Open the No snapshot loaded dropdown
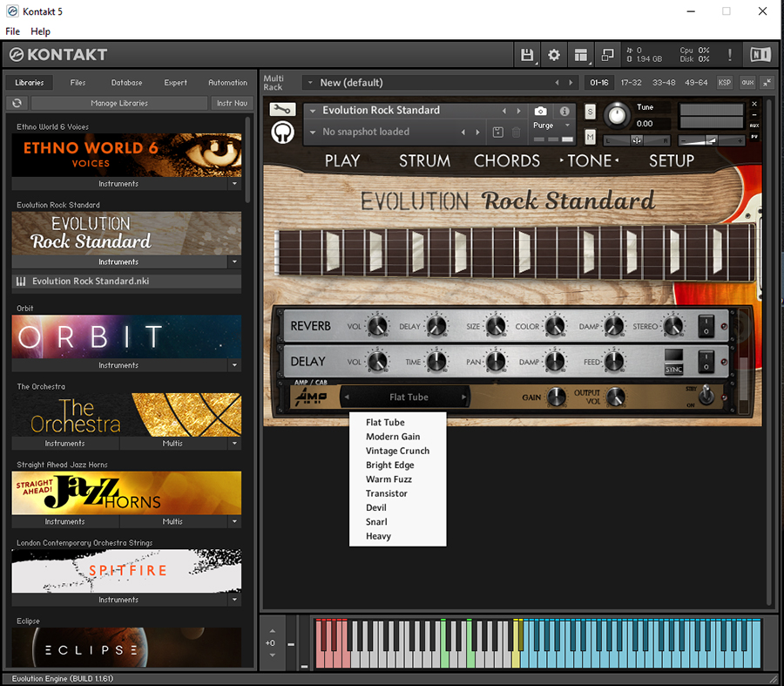Viewport: 784px width, 686px height. [313, 132]
